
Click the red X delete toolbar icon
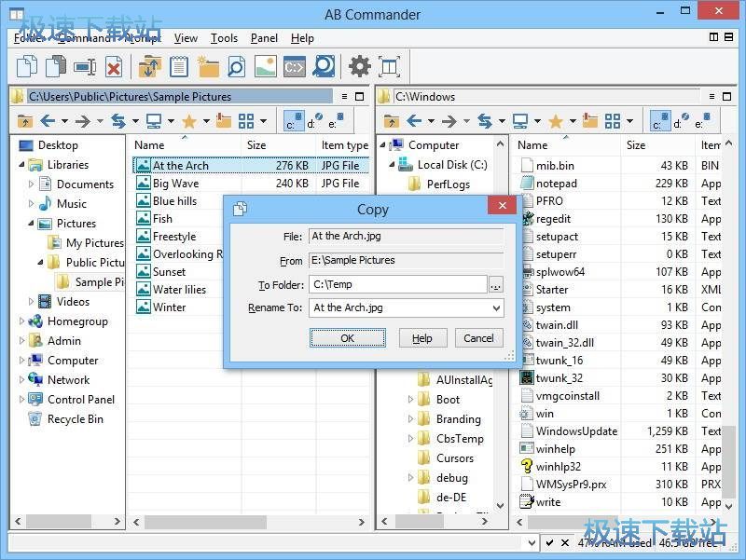[x=113, y=66]
